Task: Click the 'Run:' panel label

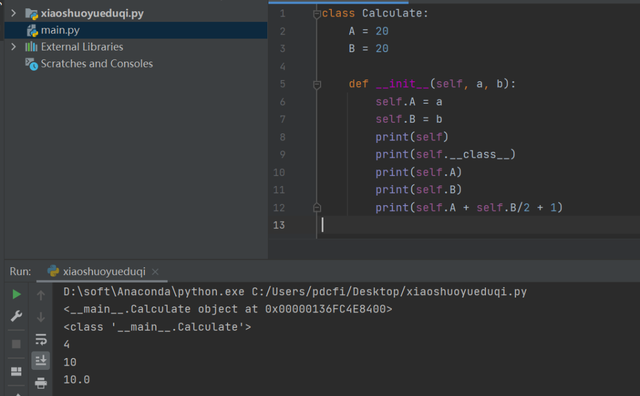Action: pyautogui.click(x=20, y=271)
